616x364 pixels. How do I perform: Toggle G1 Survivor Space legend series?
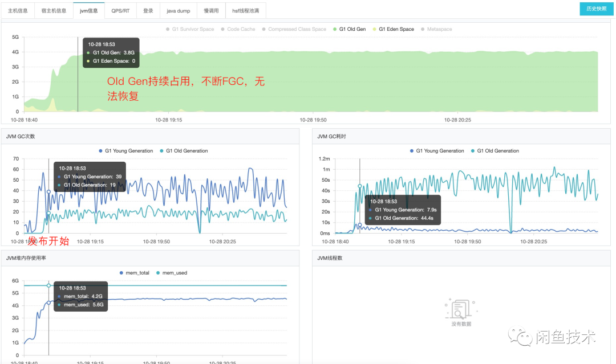[x=190, y=29]
